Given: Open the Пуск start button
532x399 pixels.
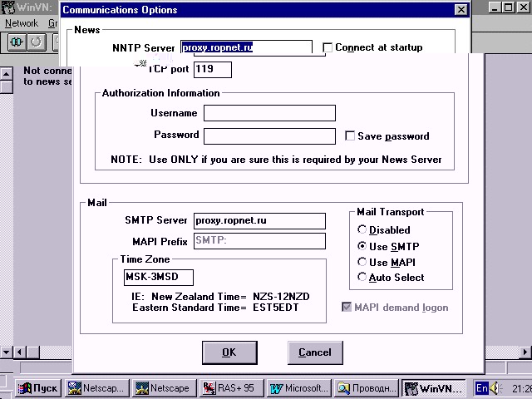Looking at the screenshot, I should coord(38,388).
